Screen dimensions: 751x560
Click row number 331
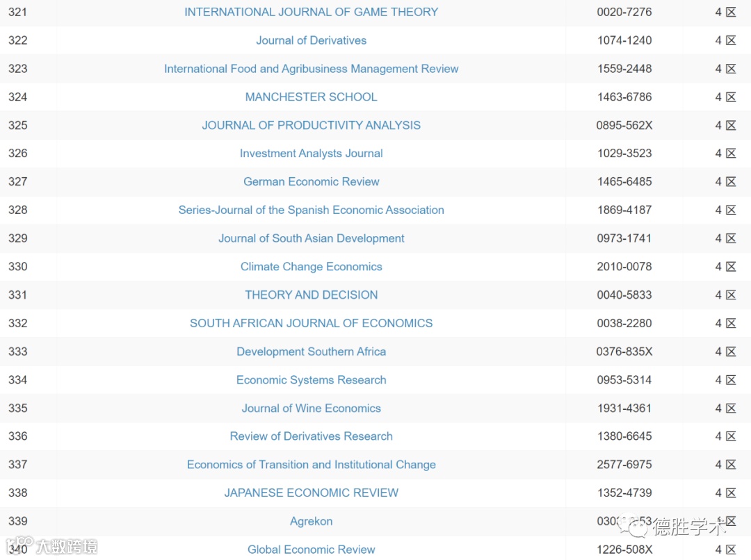coord(17,295)
